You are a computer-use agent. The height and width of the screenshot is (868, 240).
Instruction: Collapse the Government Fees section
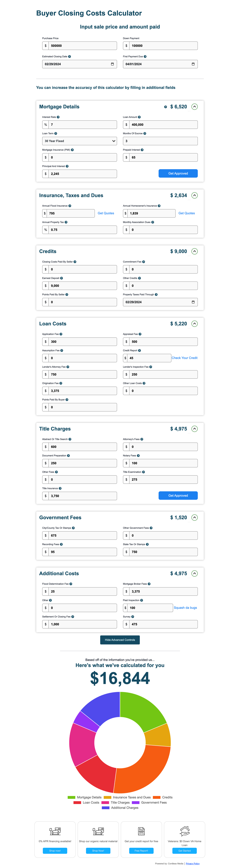(194, 518)
